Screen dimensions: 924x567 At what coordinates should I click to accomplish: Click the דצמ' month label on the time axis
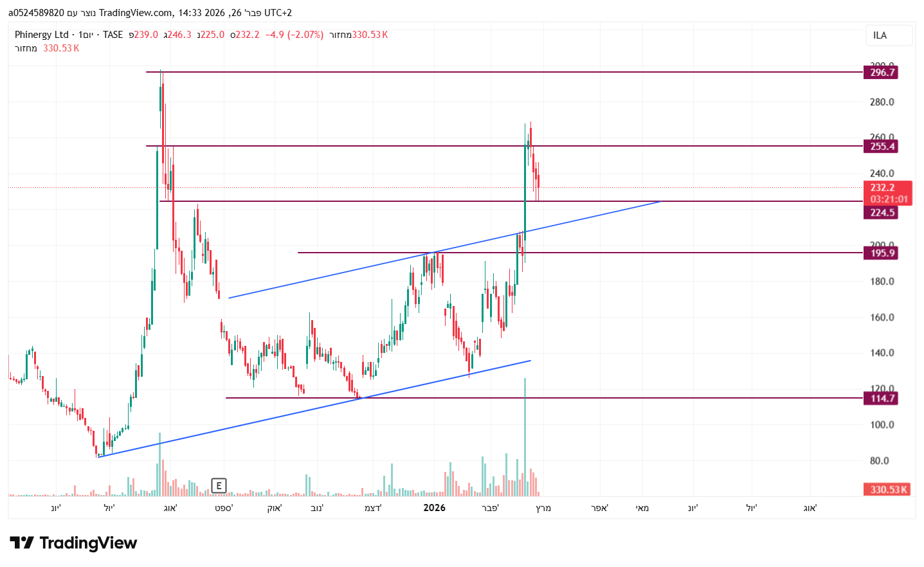coord(373,508)
